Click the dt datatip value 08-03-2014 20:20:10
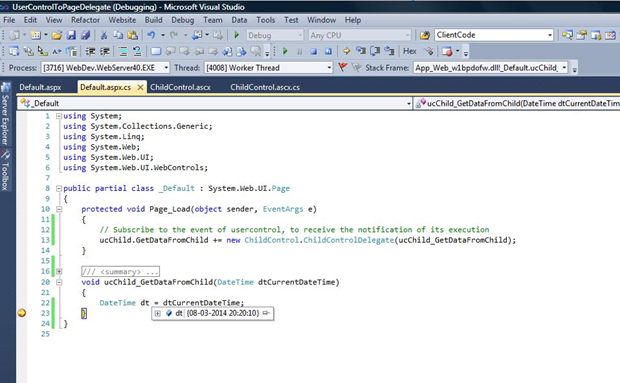620x383 pixels. [223, 313]
